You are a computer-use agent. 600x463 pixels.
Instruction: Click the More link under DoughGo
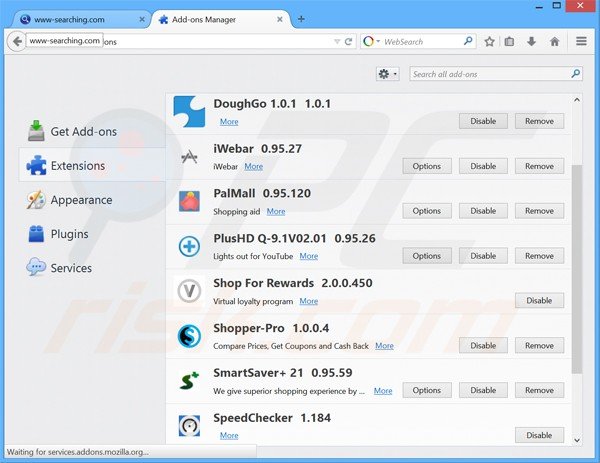pos(229,122)
